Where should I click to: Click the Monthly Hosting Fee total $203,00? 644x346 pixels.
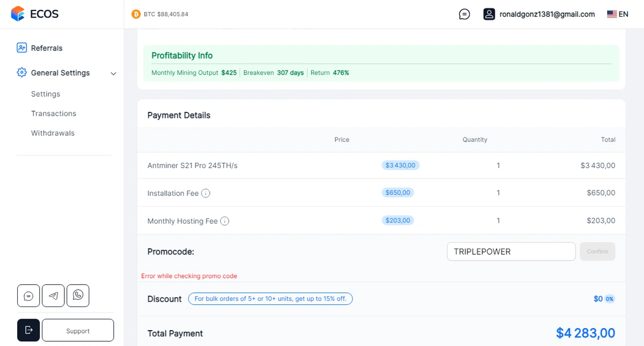[x=601, y=221]
